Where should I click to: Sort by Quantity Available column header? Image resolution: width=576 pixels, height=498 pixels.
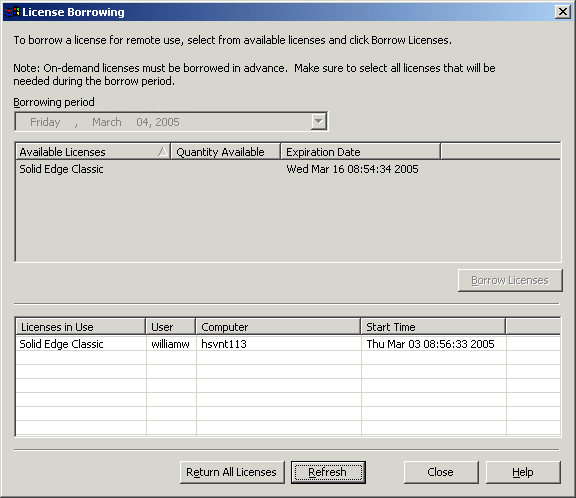226,151
